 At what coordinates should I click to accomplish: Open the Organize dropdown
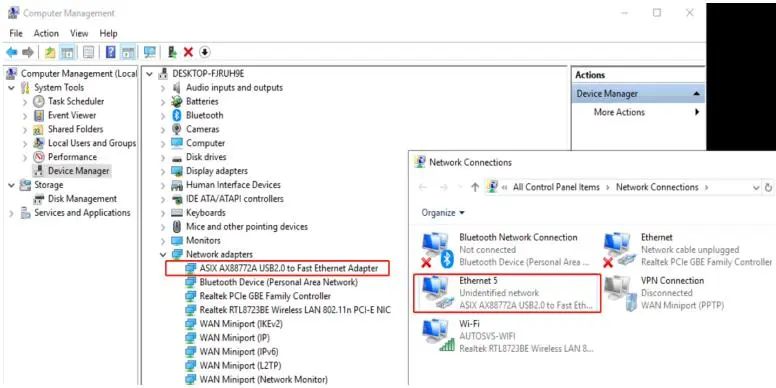[443, 213]
